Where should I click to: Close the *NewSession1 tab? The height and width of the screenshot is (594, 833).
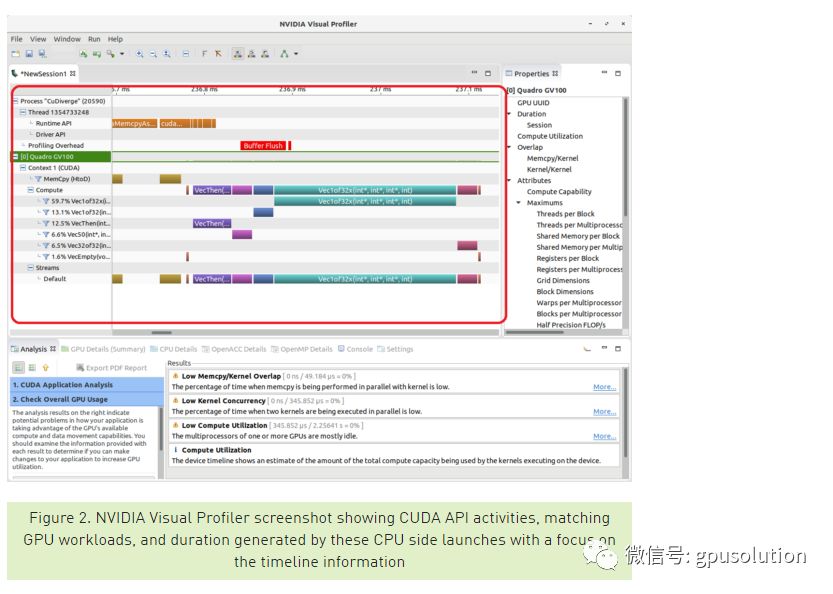(73, 74)
